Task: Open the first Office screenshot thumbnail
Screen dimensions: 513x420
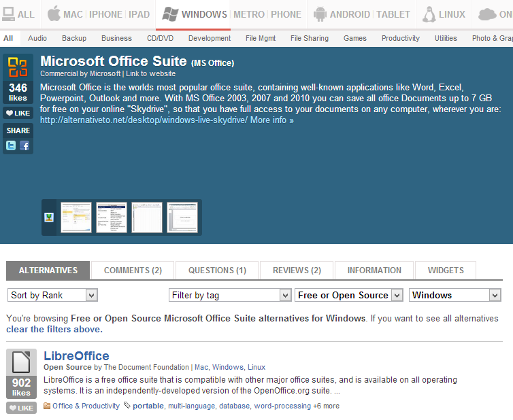Action: [76, 217]
